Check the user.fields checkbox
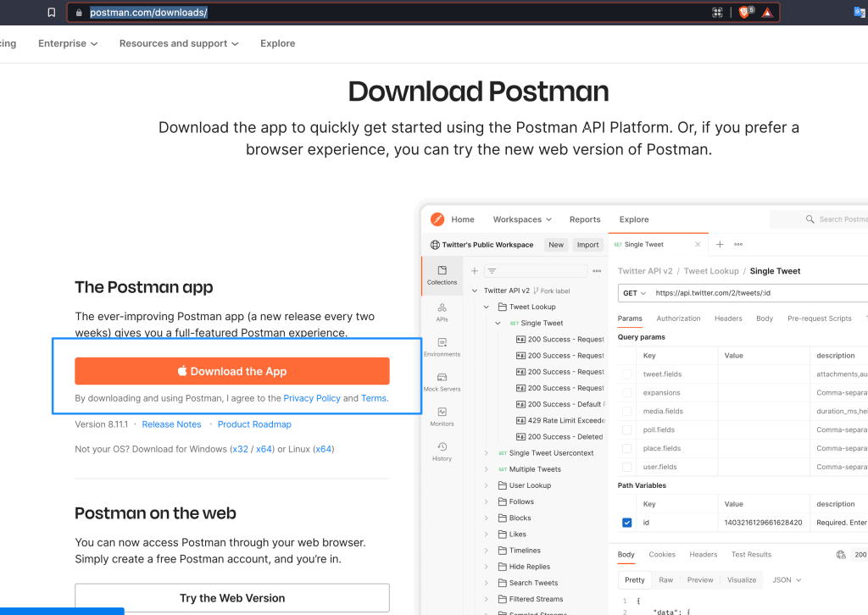 click(x=626, y=467)
